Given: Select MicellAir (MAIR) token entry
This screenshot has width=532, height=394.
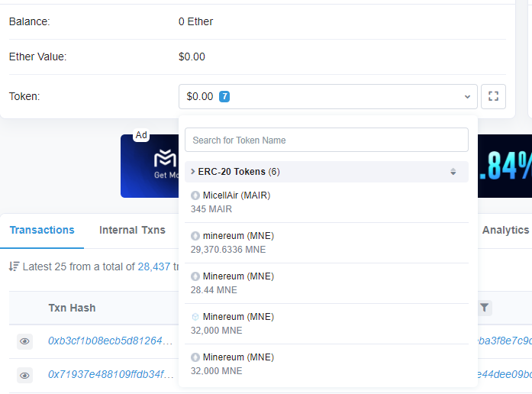Looking at the screenshot, I should pos(327,202).
